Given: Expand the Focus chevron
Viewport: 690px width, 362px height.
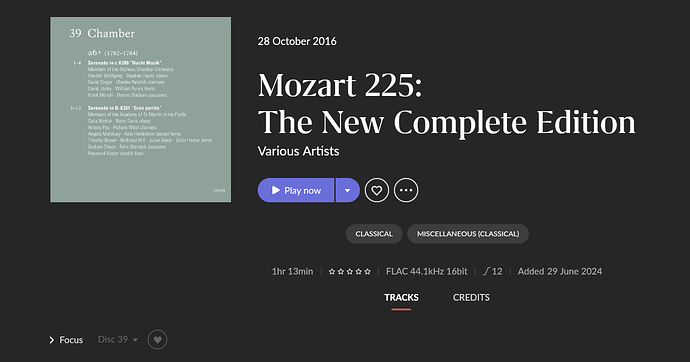Looking at the screenshot, I should (51, 340).
